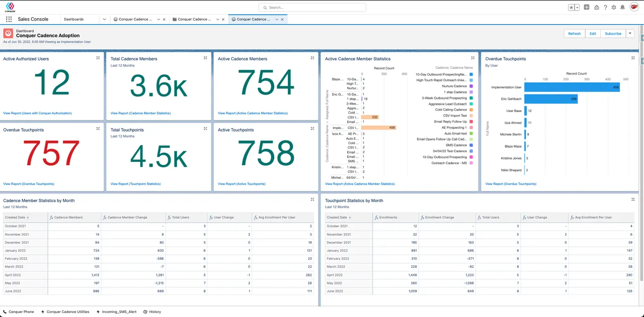Click the Help question mark icon
Image resolution: width=644 pixels, height=317 pixels.
click(x=605, y=8)
